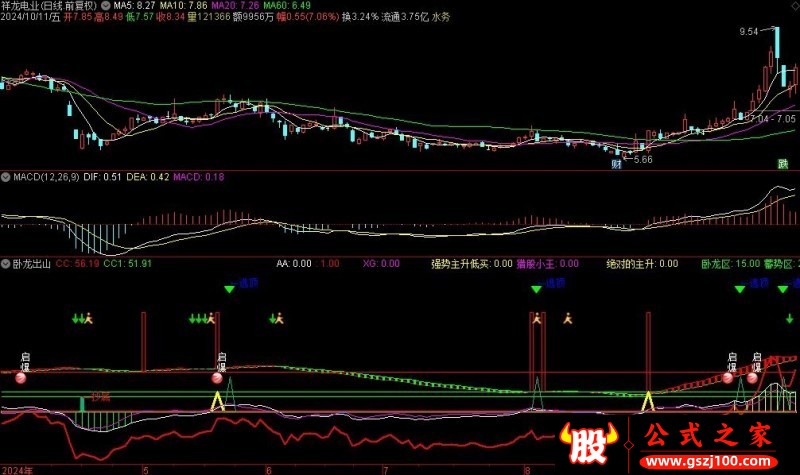Click the 祥龙电业(日线 前复权) title
800x475 pixels.
[x=49, y=6]
